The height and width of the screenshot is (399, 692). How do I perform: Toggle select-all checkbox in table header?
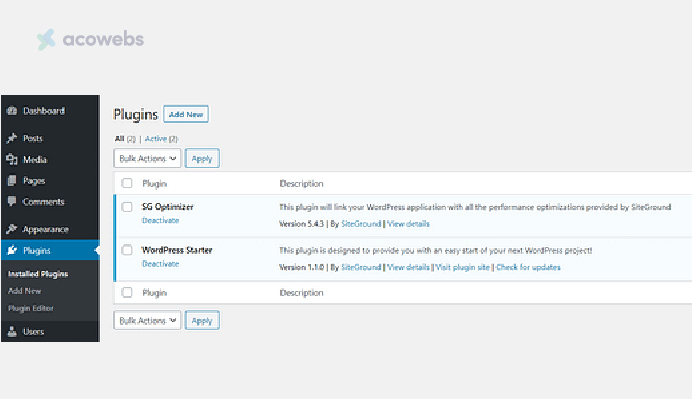point(127,183)
